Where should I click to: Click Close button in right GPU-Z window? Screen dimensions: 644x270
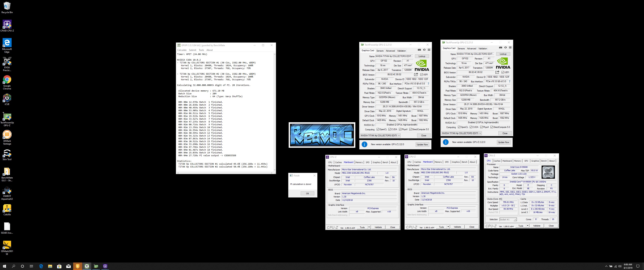click(x=505, y=133)
